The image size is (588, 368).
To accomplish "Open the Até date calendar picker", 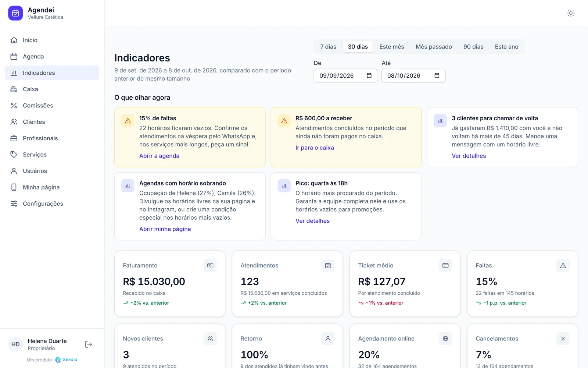I will 437,76.
